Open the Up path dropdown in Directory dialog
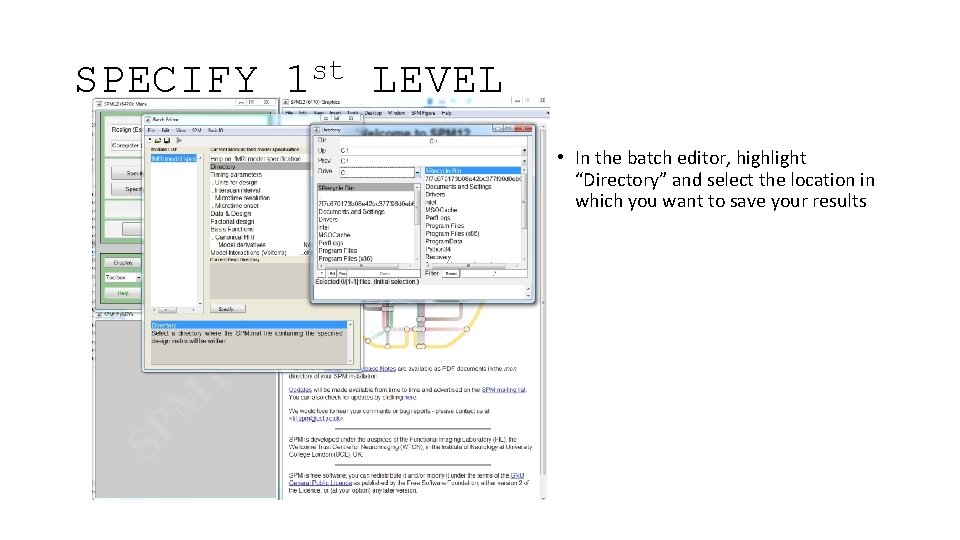Screen dimensions: 960x540 click(524, 150)
